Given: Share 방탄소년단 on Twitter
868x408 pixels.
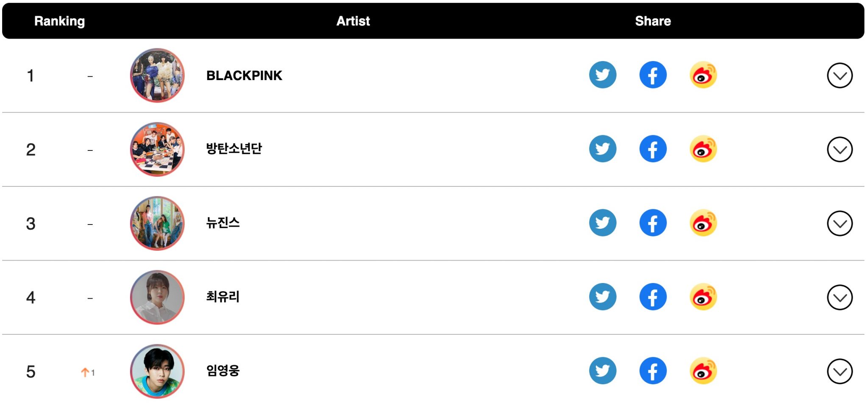Looking at the screenshot, I should pos(603,149).
